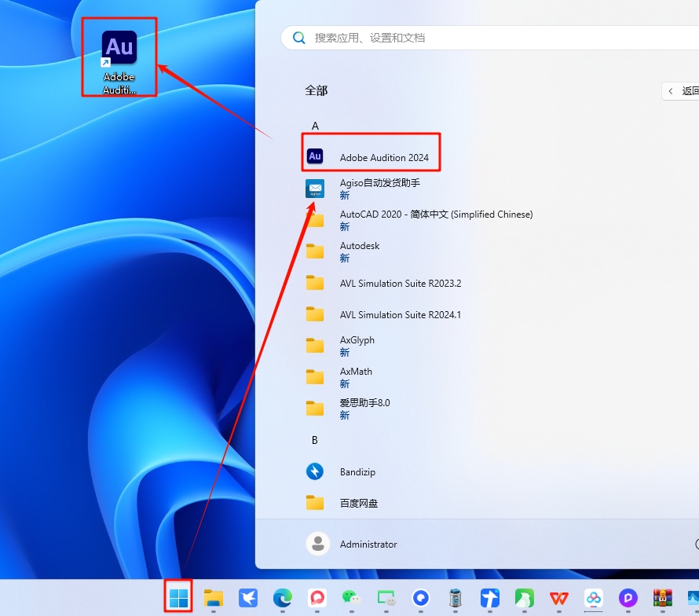The image size is (699, 616).
Task: Open WeChat from the taskbar
Action: 351,599
